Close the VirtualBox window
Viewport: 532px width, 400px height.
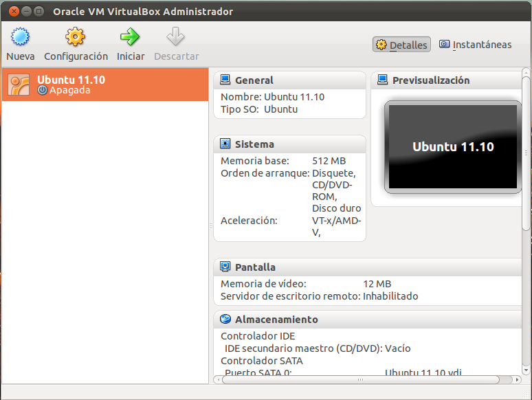click(x=14, y=12)
